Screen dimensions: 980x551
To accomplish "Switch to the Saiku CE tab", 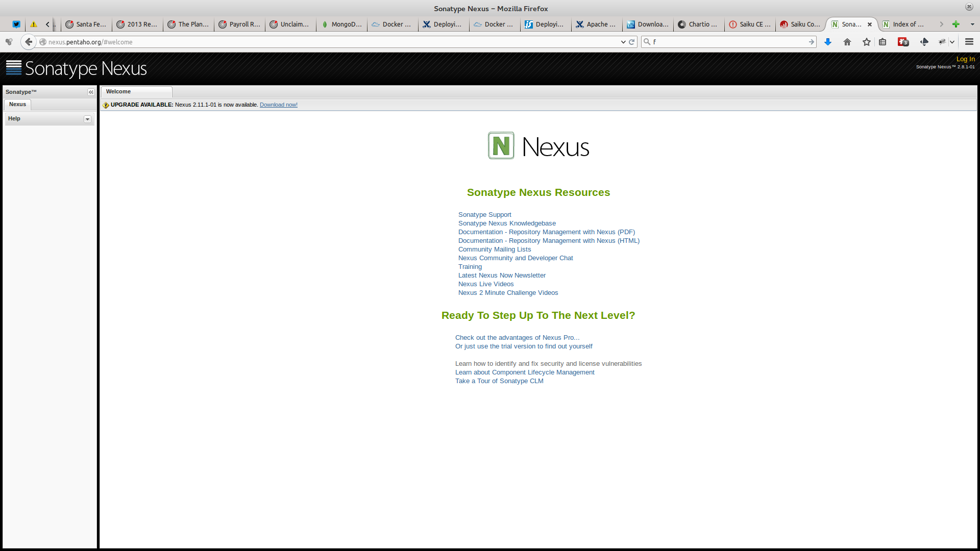I will click(750, 24).
